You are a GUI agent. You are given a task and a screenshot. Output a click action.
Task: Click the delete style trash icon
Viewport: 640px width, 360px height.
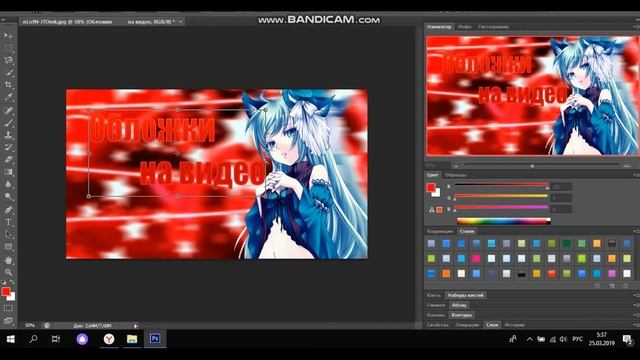click(x=625, y=286)
